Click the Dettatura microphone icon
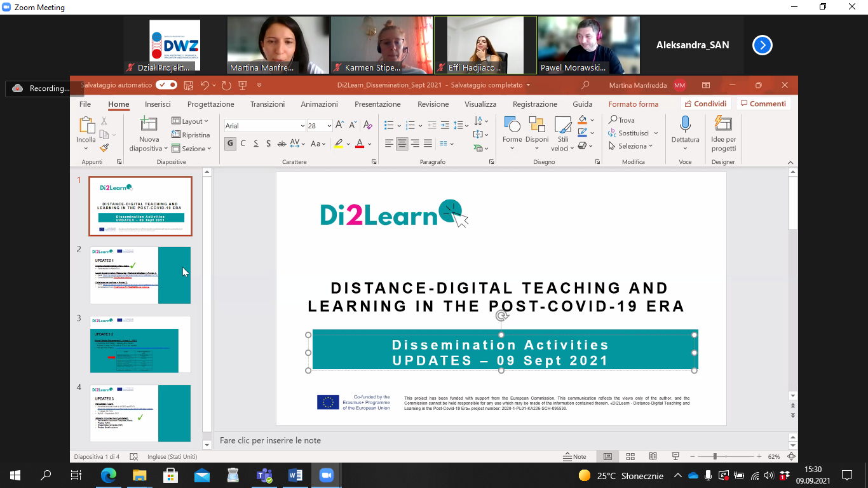The height and width of the screenshot is (488, 868). click(x=685, y=124)
